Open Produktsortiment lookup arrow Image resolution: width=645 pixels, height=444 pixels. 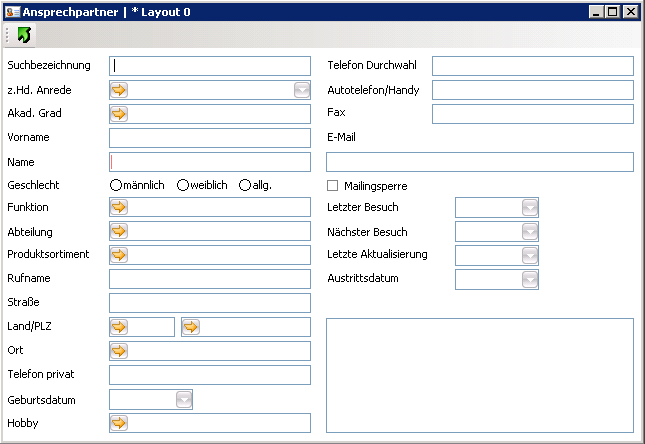(119, 255)
